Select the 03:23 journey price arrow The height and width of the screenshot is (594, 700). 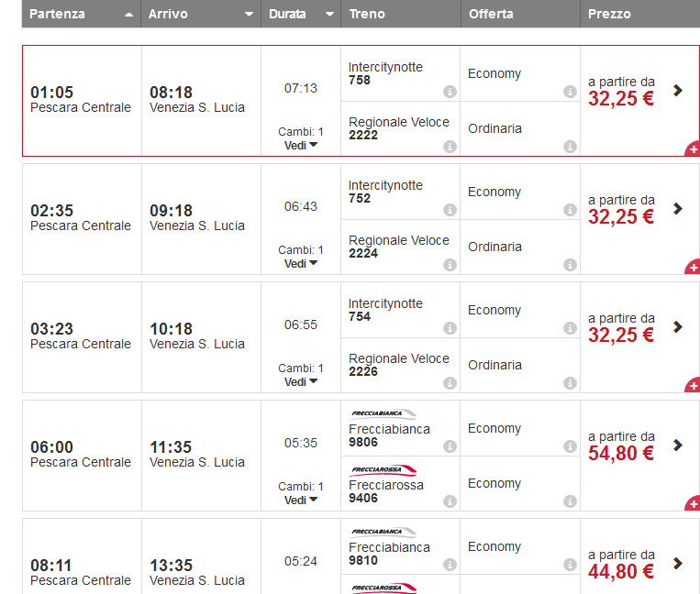pyautogui.click(x=678, y=327)
